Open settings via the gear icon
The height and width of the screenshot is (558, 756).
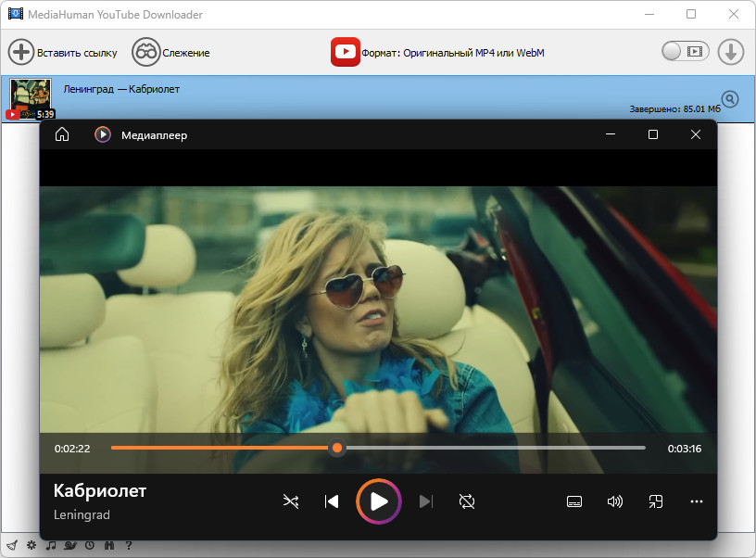(31, 545)
